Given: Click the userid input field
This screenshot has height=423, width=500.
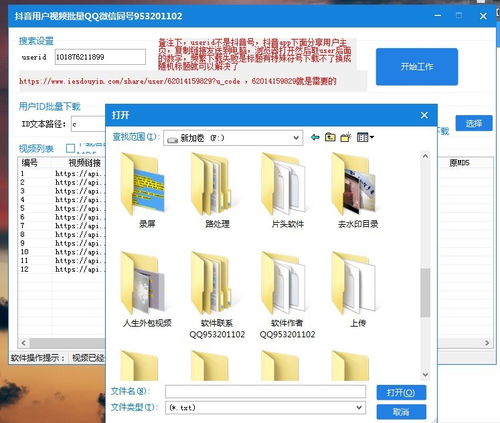Looking at the screenshot, I should (100, 57).
